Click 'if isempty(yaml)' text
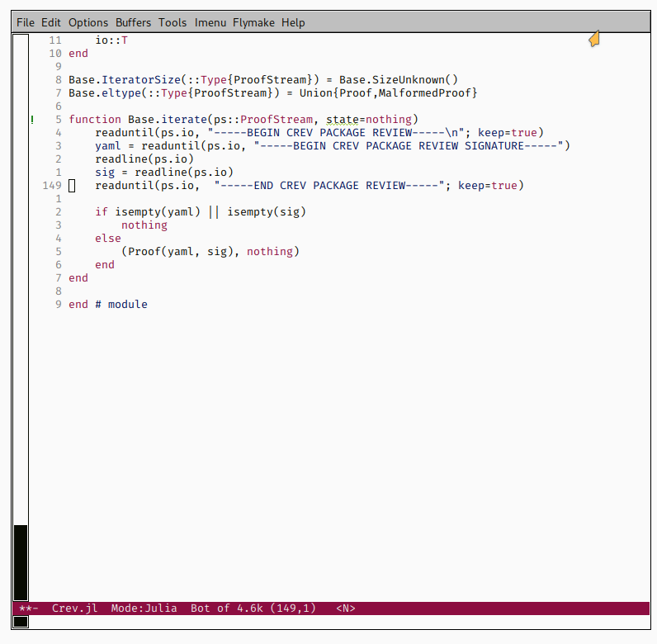Image resolution: width=657 pixels, height=644 pixels. tap(148, 211)
